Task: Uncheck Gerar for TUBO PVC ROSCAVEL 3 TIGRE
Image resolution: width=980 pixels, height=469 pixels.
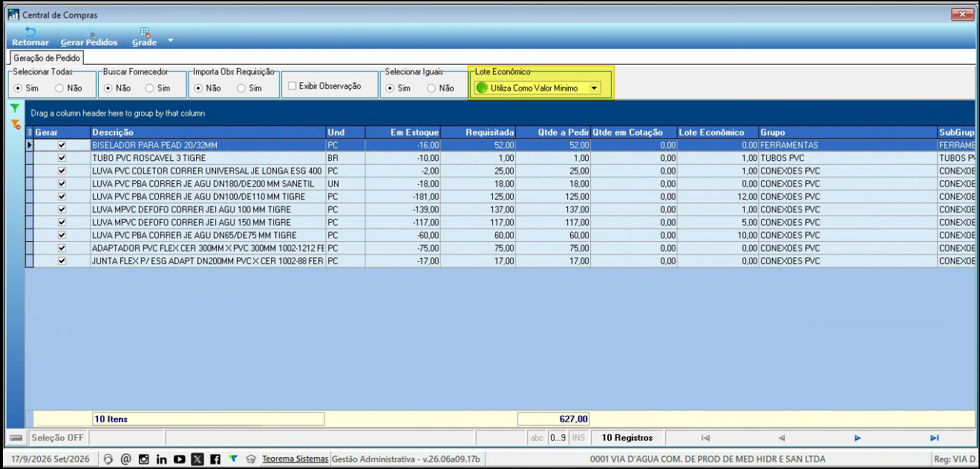Action: (62, 158)
